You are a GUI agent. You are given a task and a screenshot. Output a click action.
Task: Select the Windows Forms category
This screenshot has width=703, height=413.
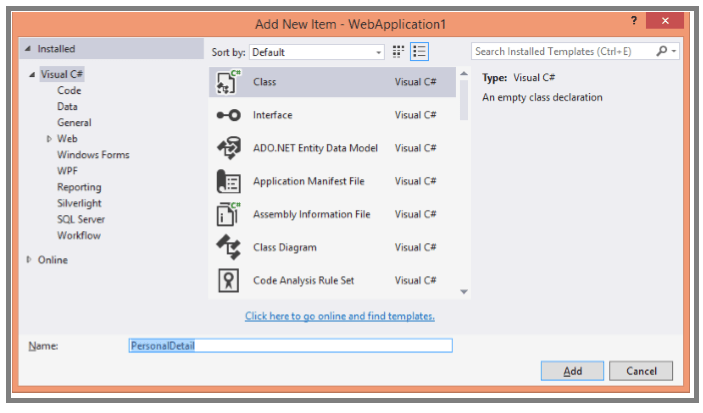click(93, 155)
